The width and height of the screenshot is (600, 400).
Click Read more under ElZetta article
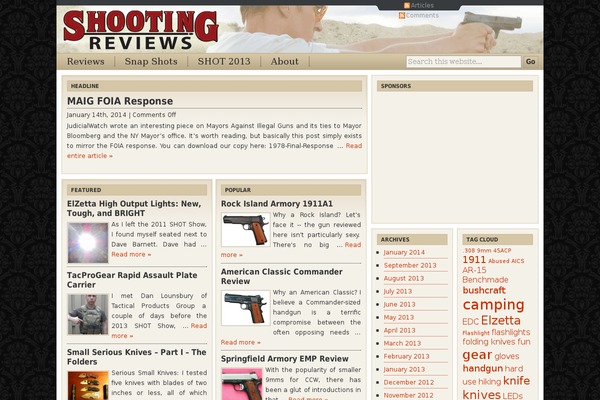pyautogui.click(x=131, y=254)
